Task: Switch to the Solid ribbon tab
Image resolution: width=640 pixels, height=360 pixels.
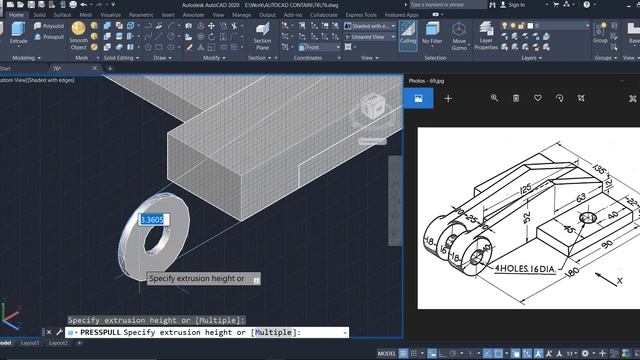Action: pos(40,15)
